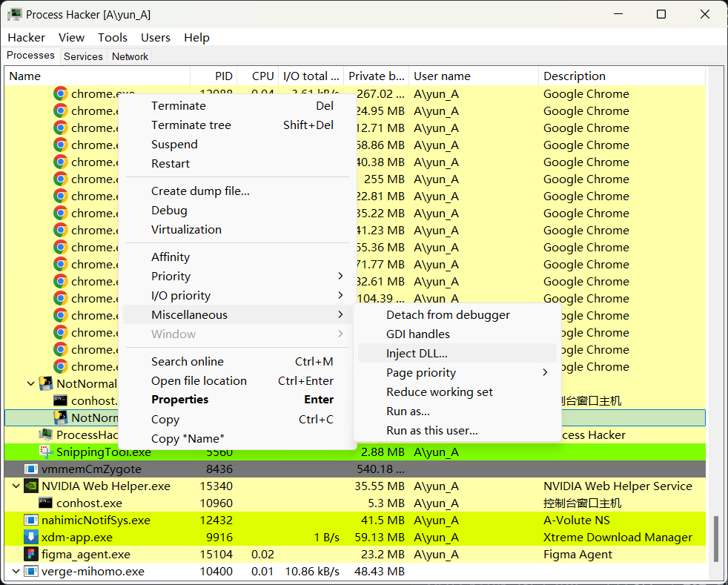This screenshot has width=728, height=585.
Task: Click the SnippingTool.exe process icon
Action: click(46, 452)
